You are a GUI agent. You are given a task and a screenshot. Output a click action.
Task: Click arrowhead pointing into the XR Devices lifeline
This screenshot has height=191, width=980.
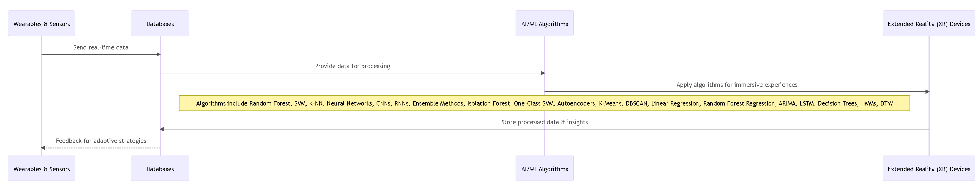point(927,92)
